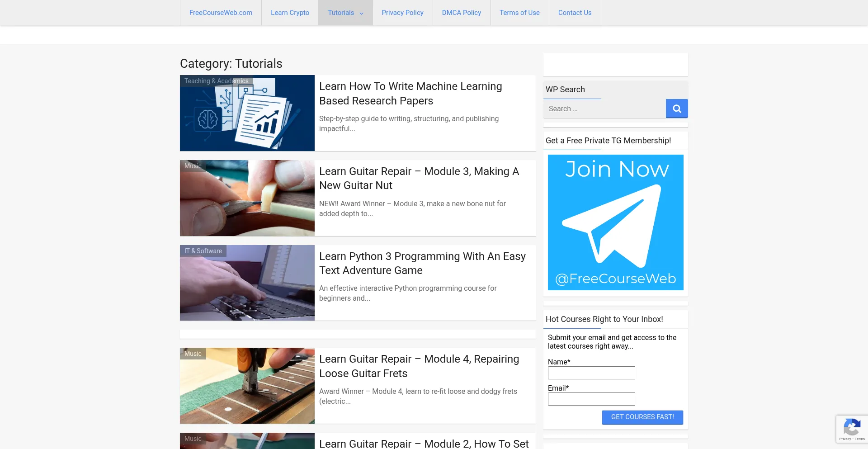Image resolution: width=868 pixels, height=449 pixels.
Task: Click the Teaching & Academics category tag
Action: 216,81
